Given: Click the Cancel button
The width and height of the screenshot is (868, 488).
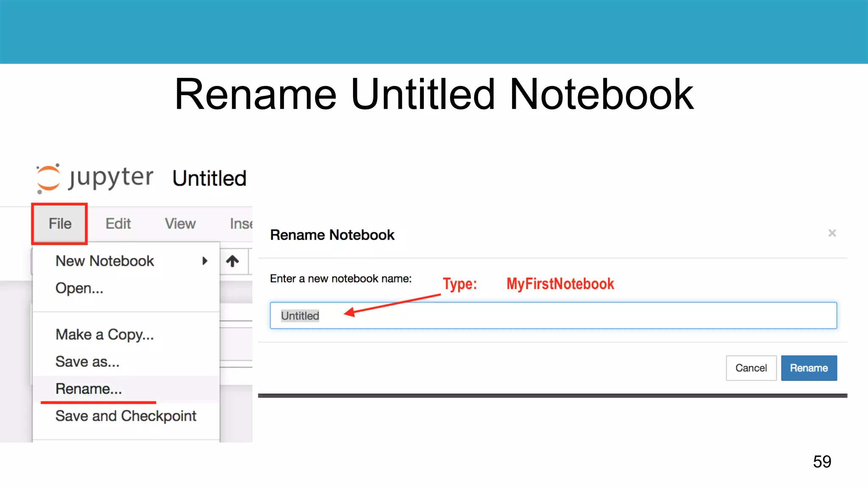Looking at the screenshot, I should tap(751, 368).
